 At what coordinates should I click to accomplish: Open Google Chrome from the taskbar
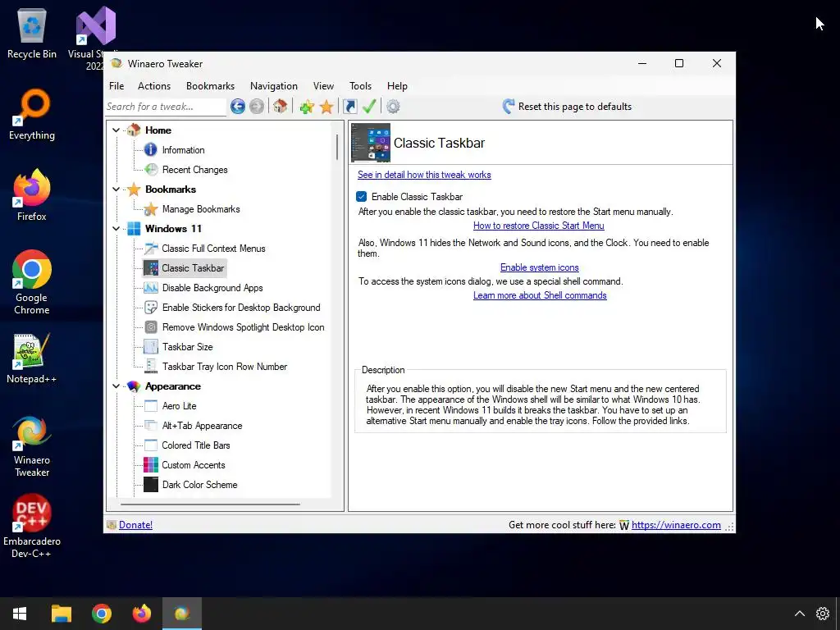(102, 614)
